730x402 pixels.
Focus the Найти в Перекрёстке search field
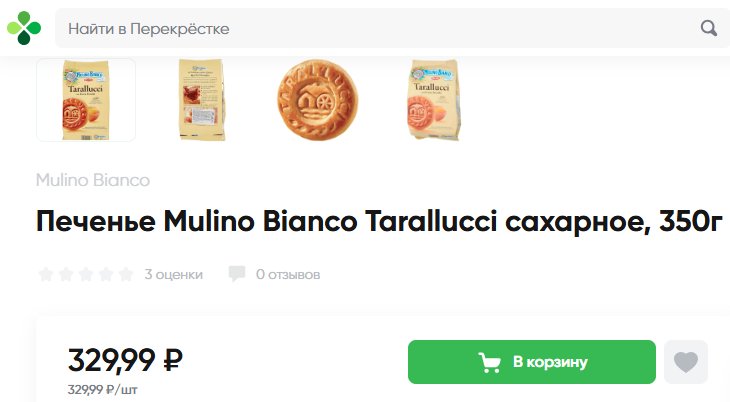tap(377, 28)
